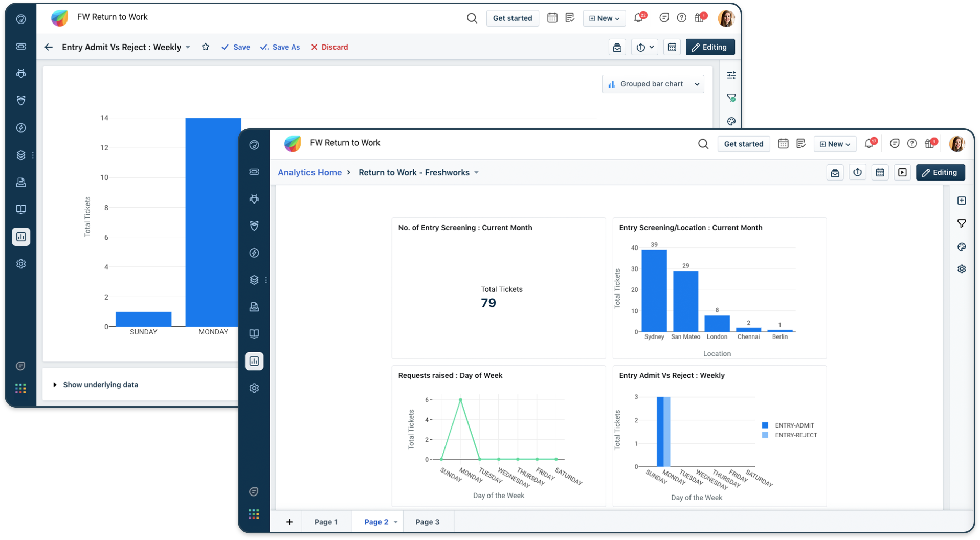This screenshot has width=980, height=540.
Task: Click search icon in front window header
Action: [x=703, y=144]
